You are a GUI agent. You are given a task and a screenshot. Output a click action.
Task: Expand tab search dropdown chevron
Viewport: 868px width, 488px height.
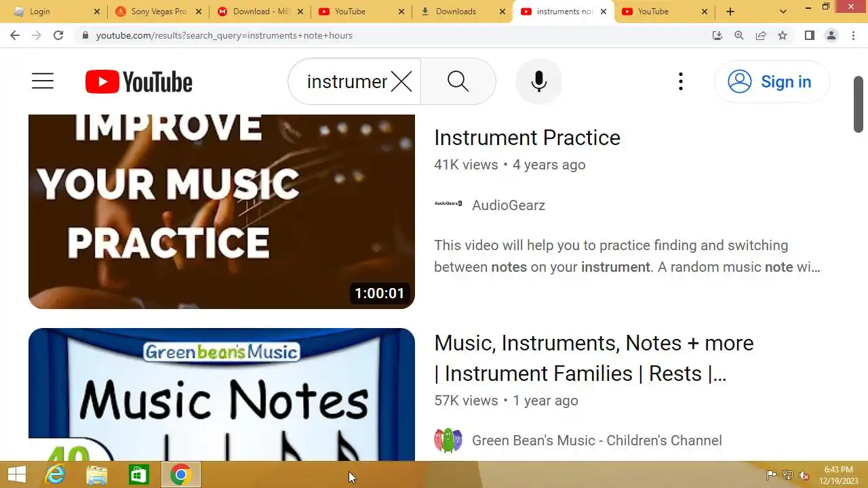pyautogui.click(x=783, y=12)
